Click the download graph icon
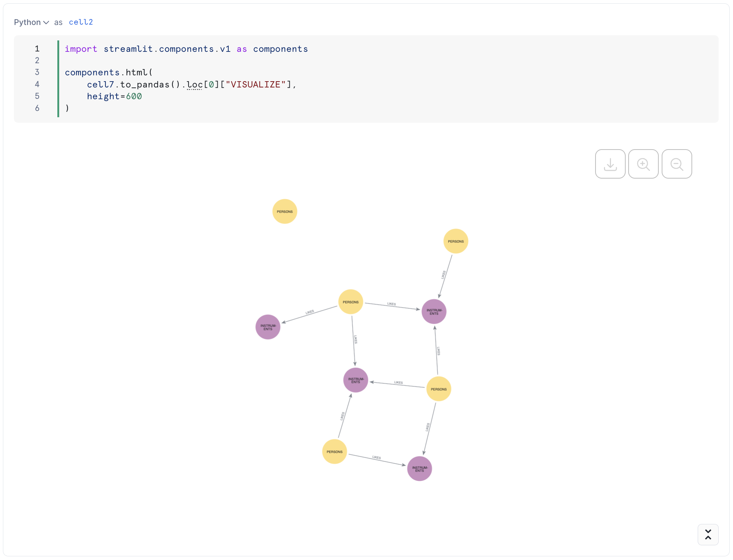733x560 pixels. [x=610, y=164]
